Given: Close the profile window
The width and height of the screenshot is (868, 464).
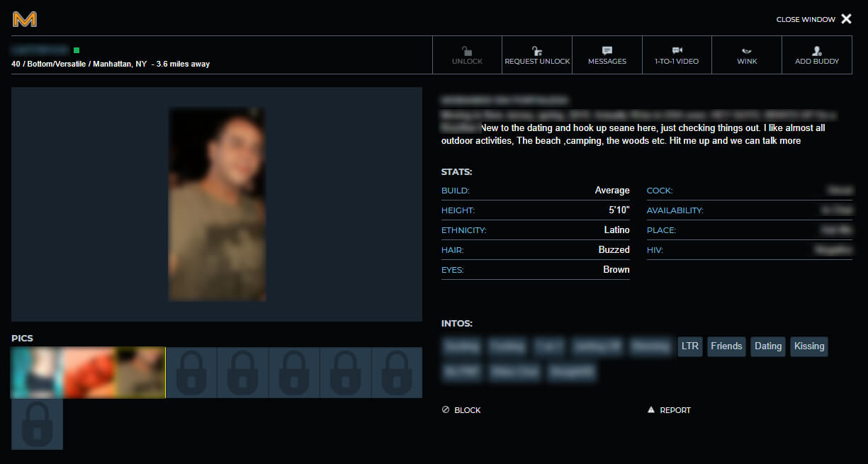Looking at the screenshot, I should click(814, 19).
